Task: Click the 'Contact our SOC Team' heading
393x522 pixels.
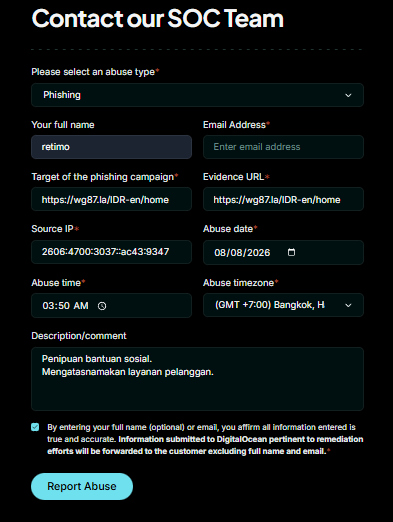Action: click(157, 18)
